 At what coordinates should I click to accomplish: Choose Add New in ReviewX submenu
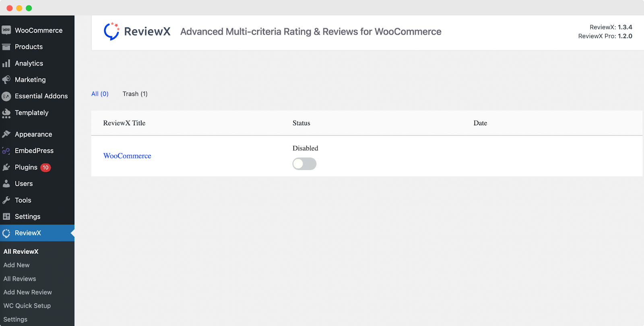pyautogui.click(x=17, y=265)
